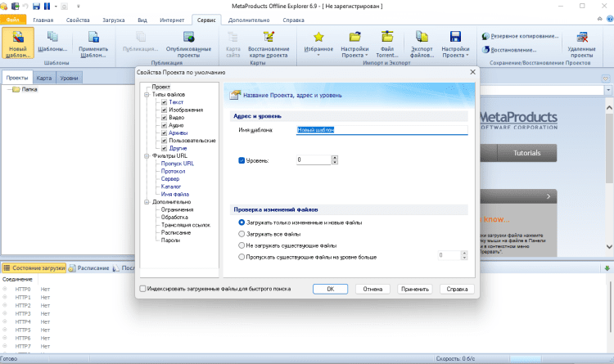614x364 pixels.
Task: Click the Расписание panel tab icon
Action: pyautogui.click(x=72, y=268)
